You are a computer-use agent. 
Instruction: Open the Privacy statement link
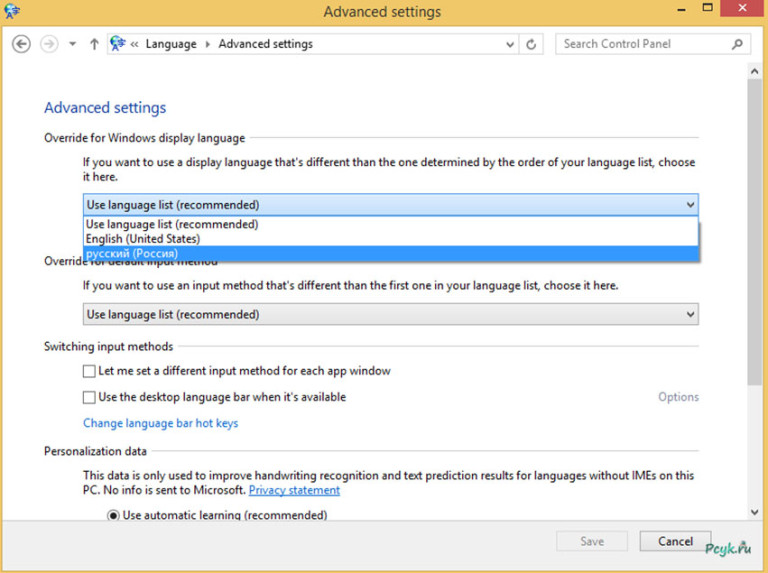(294, 490)
